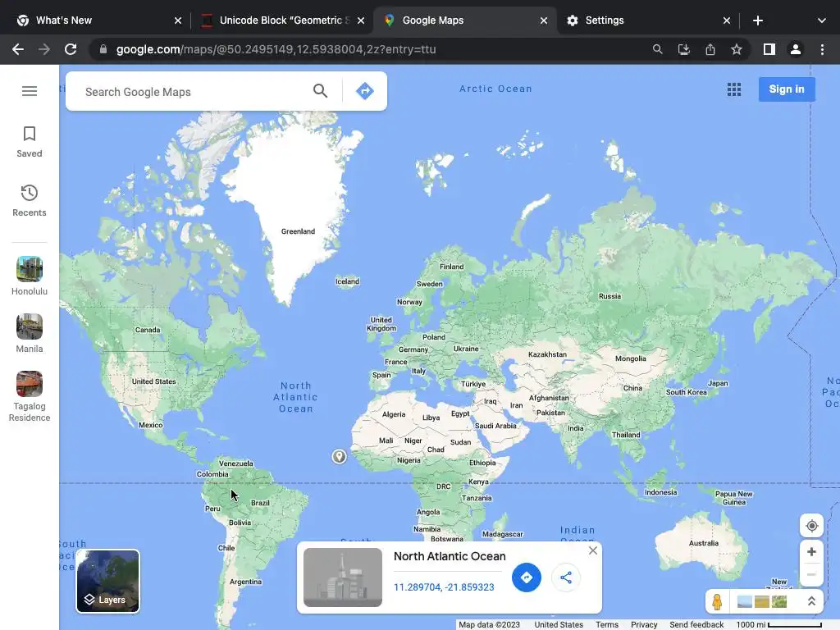Screen dimensions: 840x630
Task: Click the dropped pin marker off West Africa
Action: point(339,456)
